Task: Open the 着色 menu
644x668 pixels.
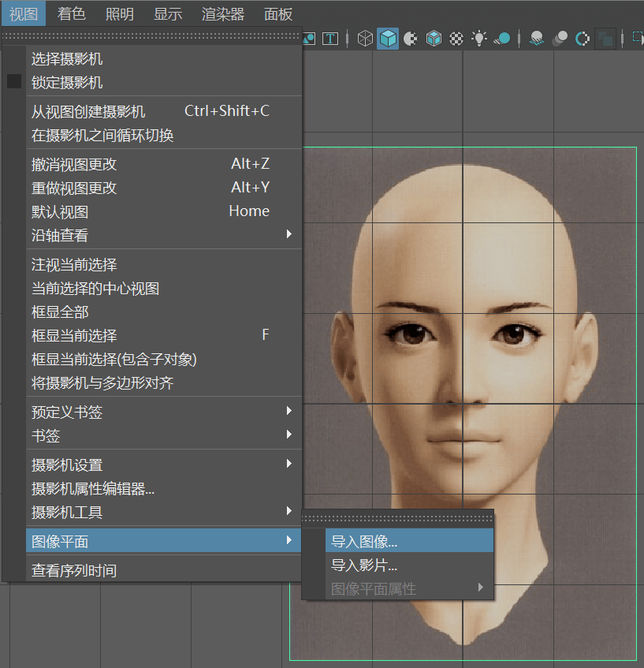Action: tap(72, 14)
